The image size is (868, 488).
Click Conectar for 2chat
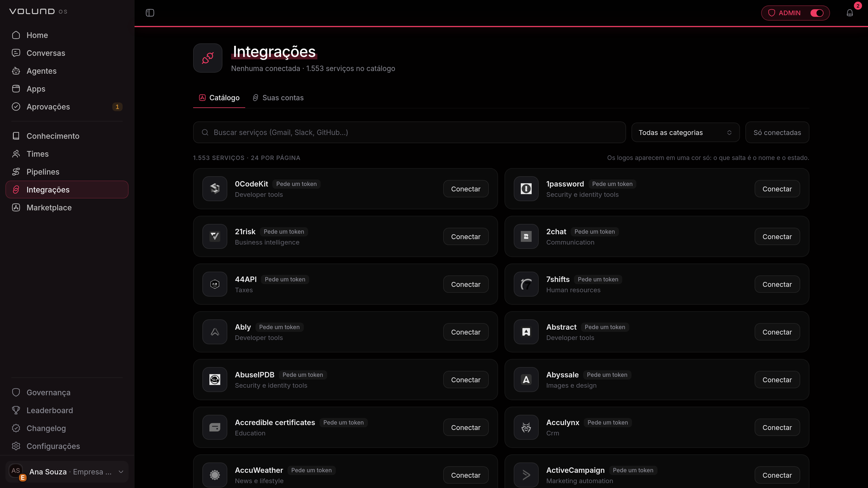[x=777, y=236]
